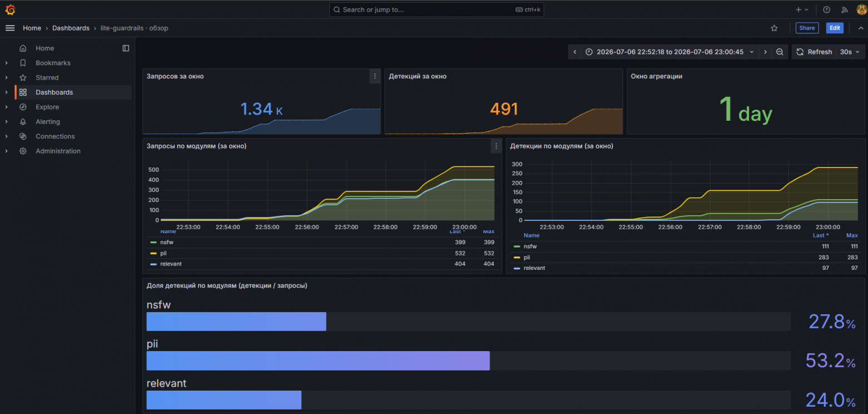
Task: Click the pii 53.2% bar gauge
Action: 468,361
